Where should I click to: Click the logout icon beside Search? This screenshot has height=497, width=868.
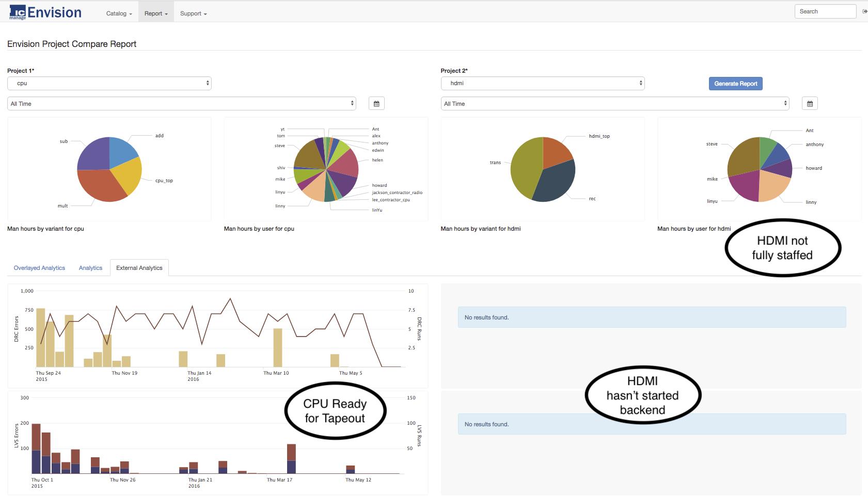[865, 11]
